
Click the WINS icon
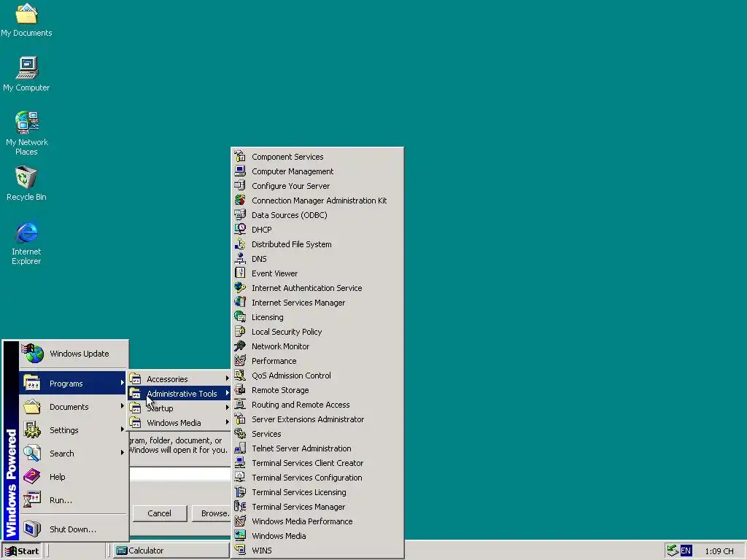coord(240,551)
